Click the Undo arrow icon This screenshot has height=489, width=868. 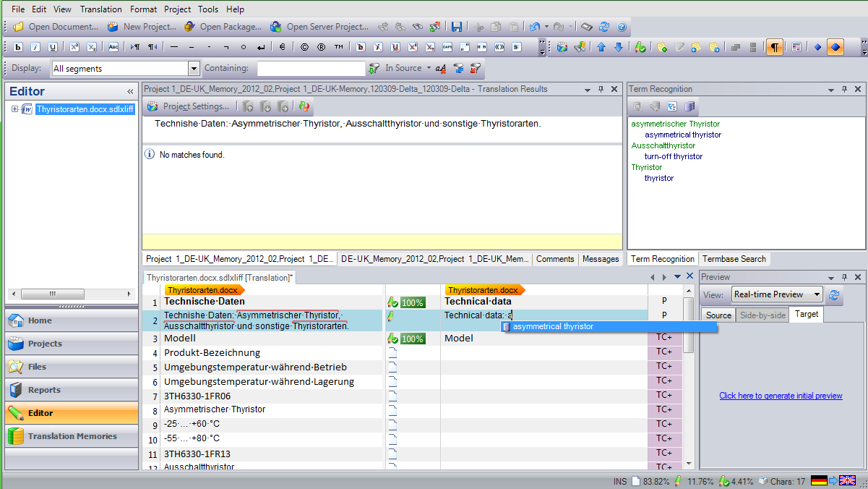tap(533, 27)
